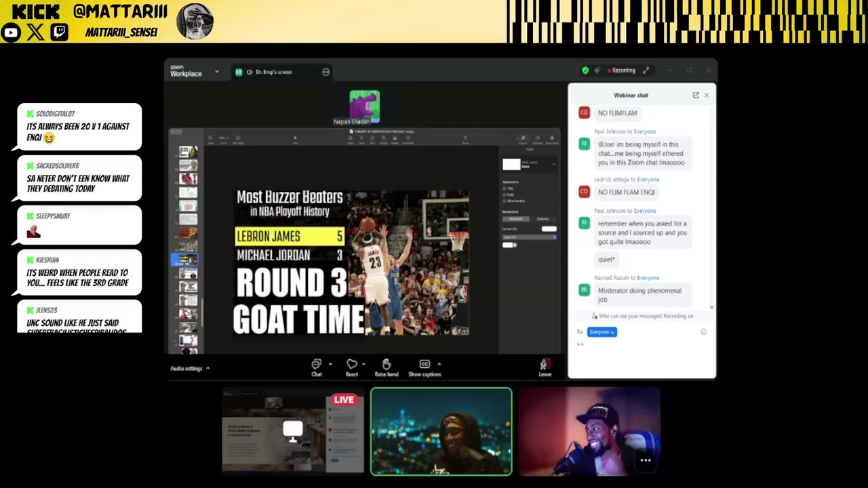Click the RR avatar in Webinar chat
Viewport: 868px width, 488px height.
pos(584,290)
